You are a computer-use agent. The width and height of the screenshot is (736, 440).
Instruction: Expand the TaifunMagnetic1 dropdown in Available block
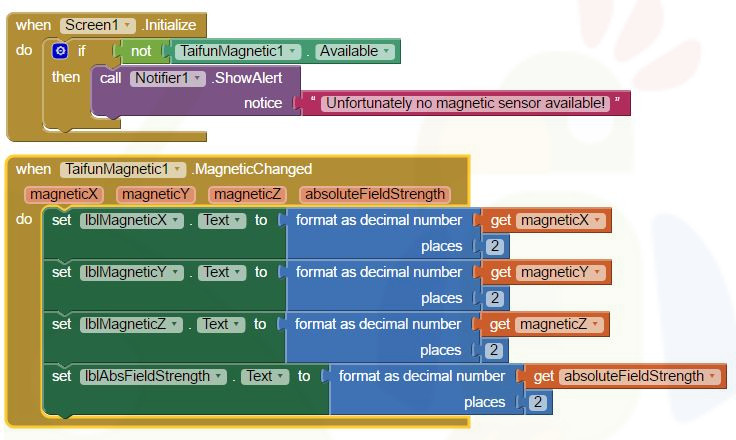pyautogui.click(x=292, y=51)
